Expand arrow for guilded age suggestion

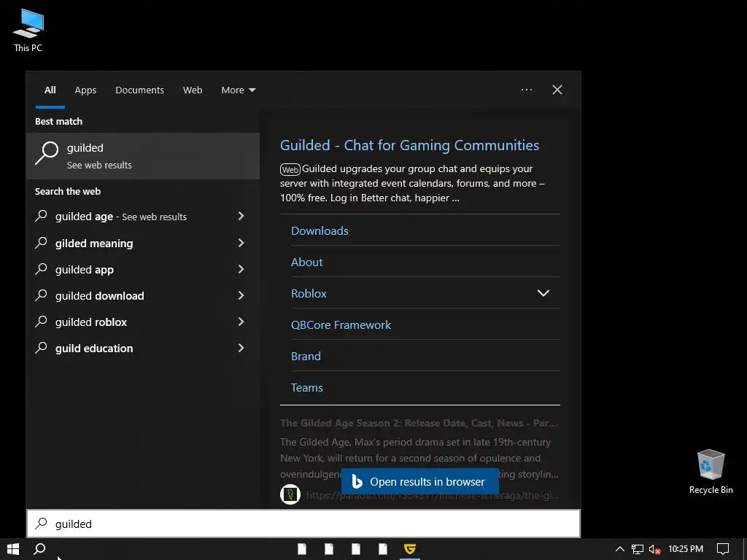(241, 216)
